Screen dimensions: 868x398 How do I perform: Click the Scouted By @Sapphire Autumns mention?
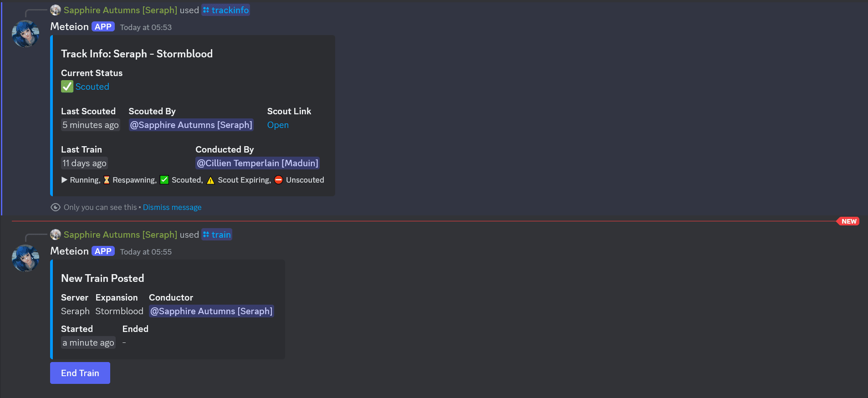[x=191, y=125]
